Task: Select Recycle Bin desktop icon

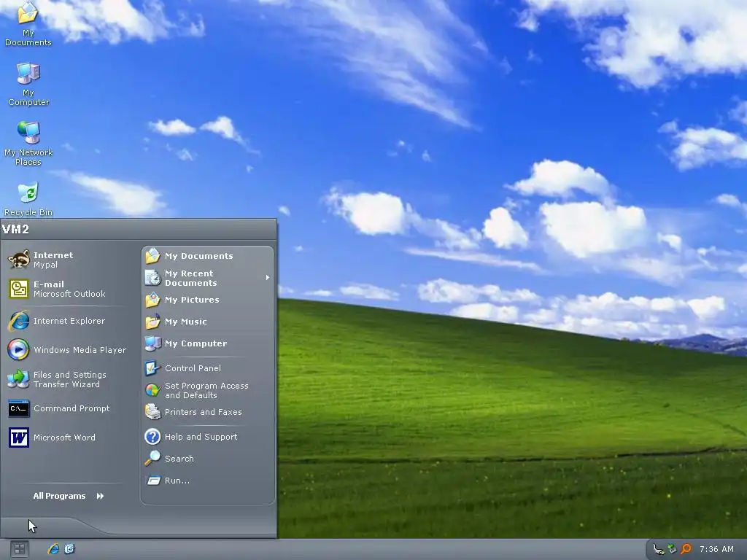Action: coord(28,199)
